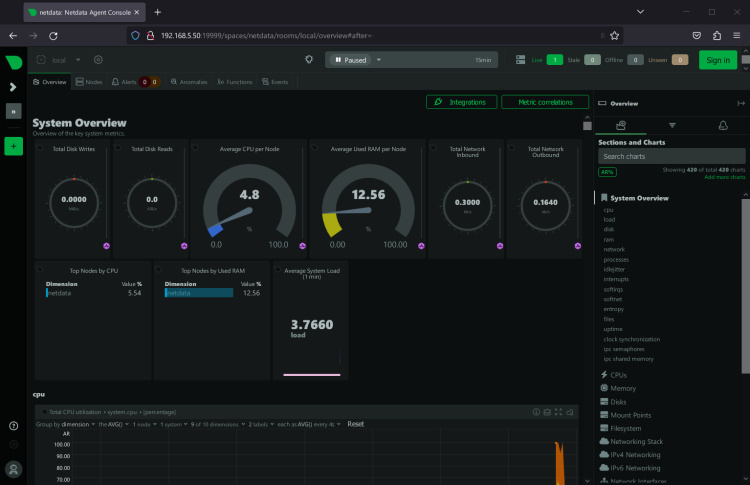Open help question mark icon in sidebar
The image size is (750, 485).
[14, 426]
